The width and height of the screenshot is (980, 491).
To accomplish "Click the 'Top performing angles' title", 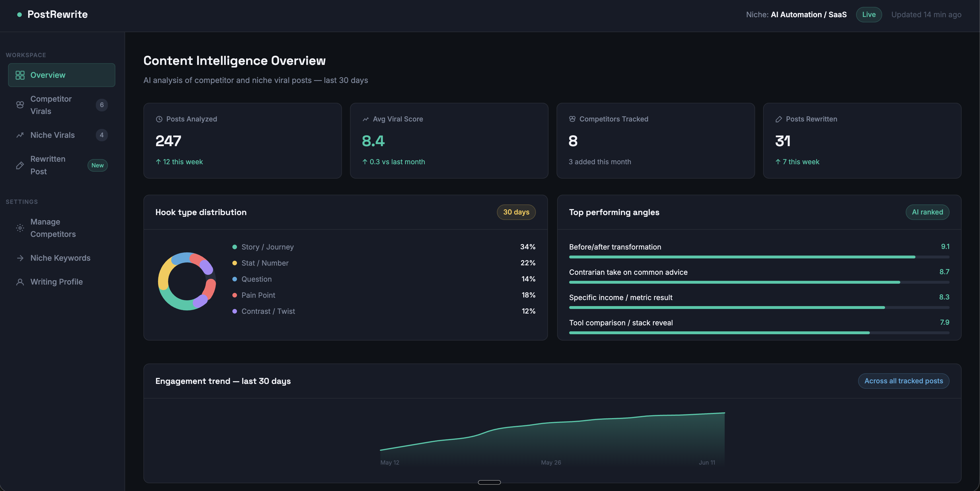I will [614, 212].
